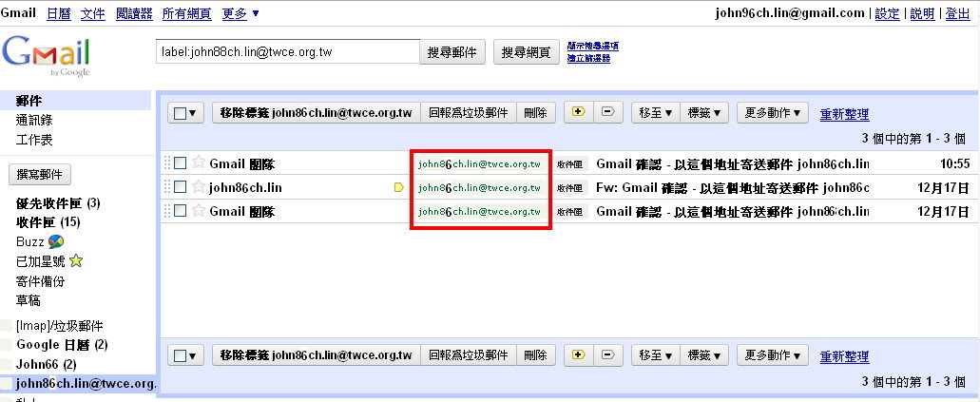Image resolution: width=980 pixels, height=402 pixels.
Task: Click the bottom 移除標籤 button
Action: [317, 355]
